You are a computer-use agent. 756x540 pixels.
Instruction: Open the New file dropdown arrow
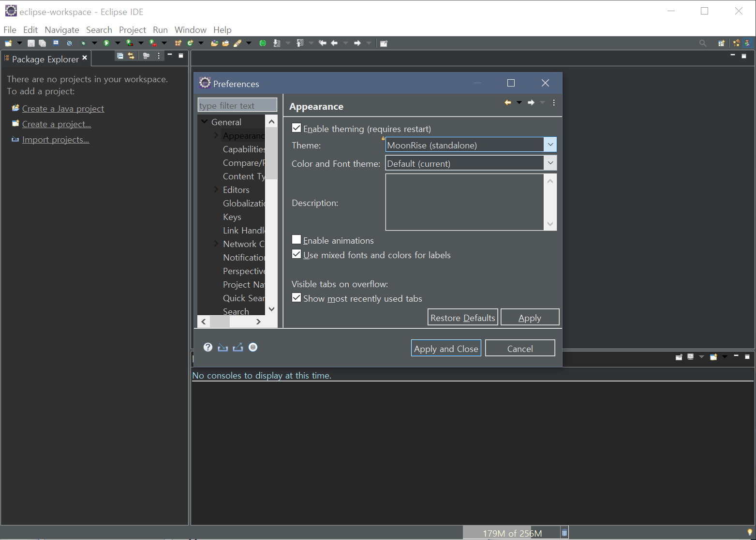pos(19,43)
